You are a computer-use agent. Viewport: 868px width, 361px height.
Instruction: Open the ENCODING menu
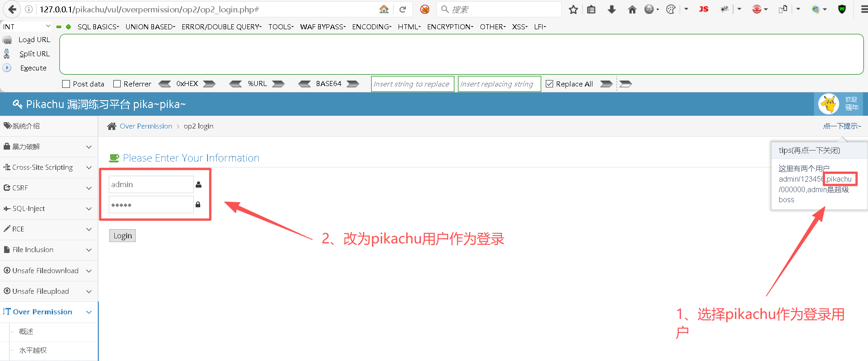pos(372,27)
